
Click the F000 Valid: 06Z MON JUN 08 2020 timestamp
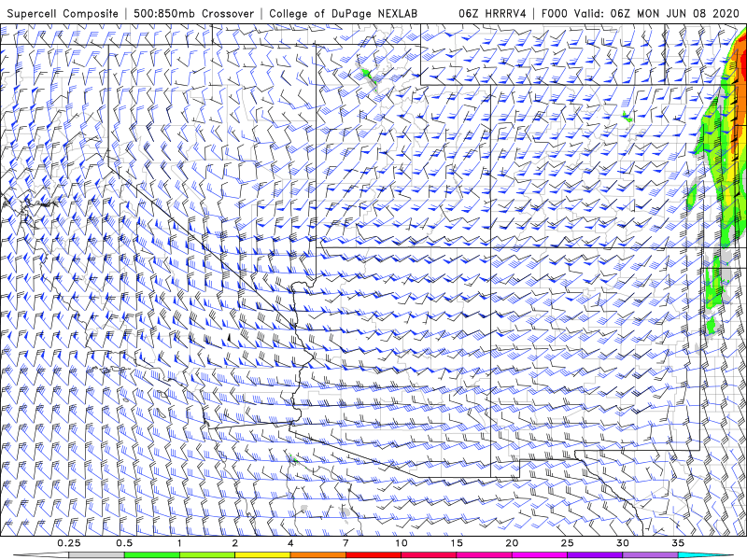point(641,14)
